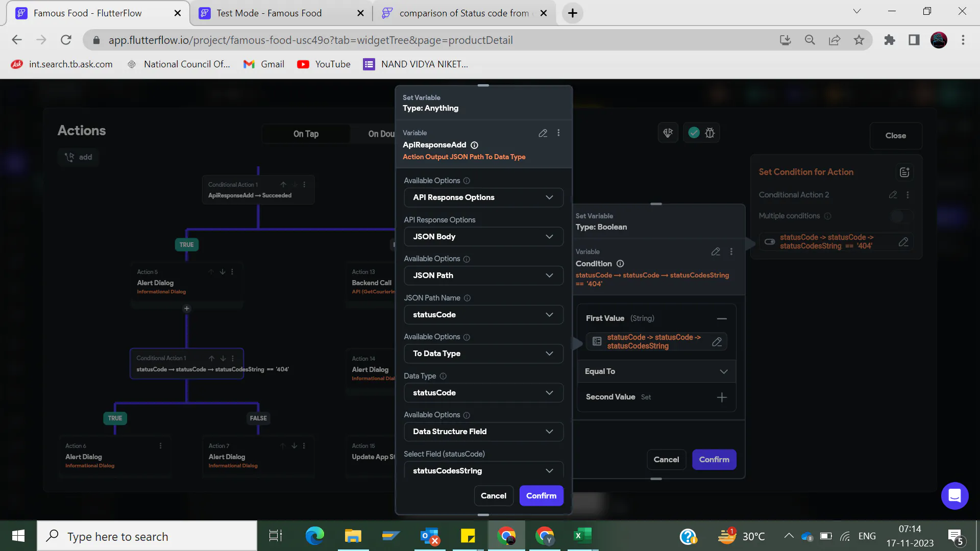This screenshot has width=980, height=551.
Task: Click info icon beside ApiResponseAdd
Action: click(x=474, y=145)
